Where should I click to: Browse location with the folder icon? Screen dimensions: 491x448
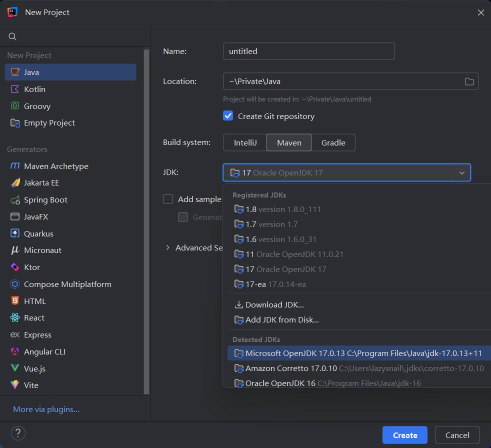click(469, 81)
